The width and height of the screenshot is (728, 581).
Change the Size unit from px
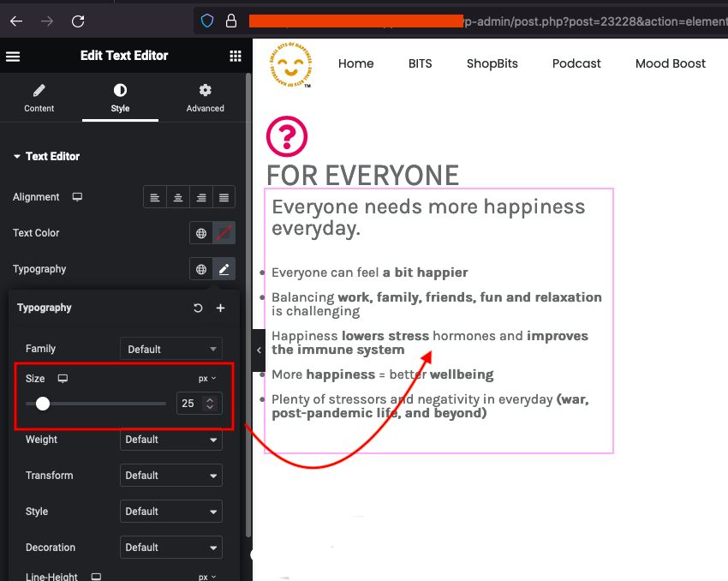[207, 379]
